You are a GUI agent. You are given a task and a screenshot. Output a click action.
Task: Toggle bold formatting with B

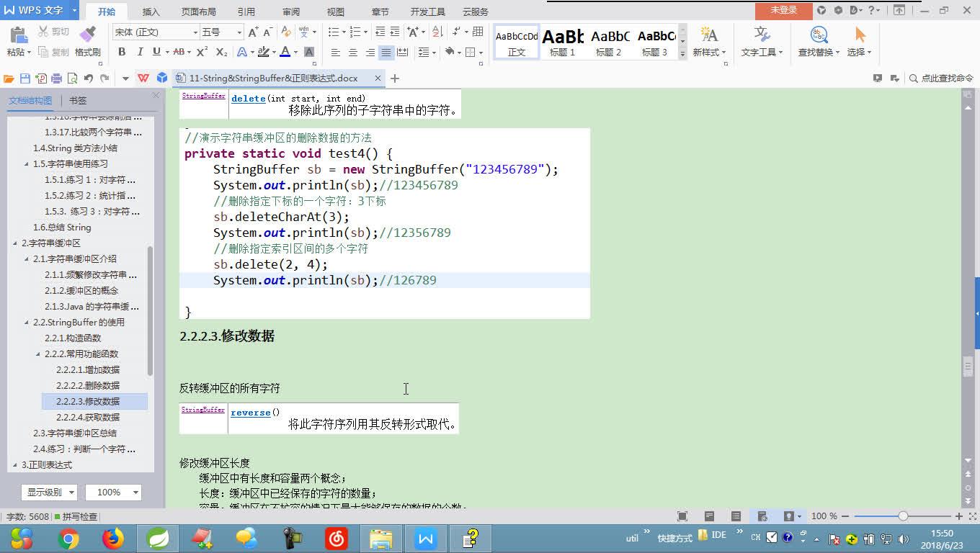(122, 52)
